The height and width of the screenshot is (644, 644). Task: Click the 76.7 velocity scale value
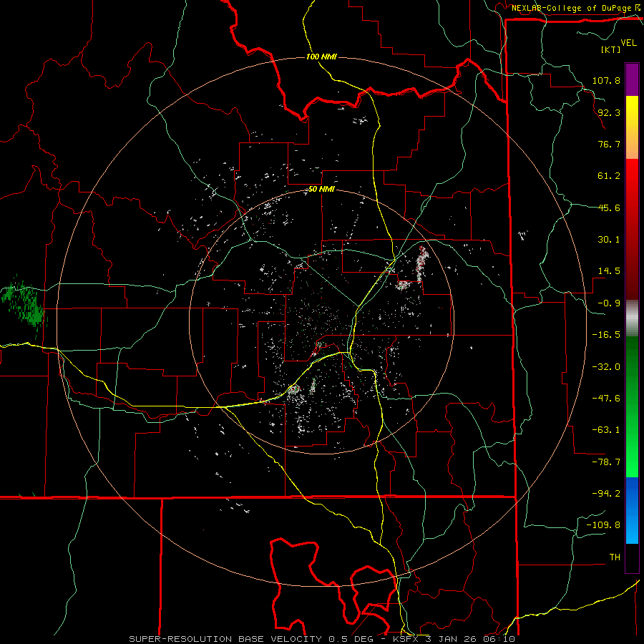coord(609,144)
